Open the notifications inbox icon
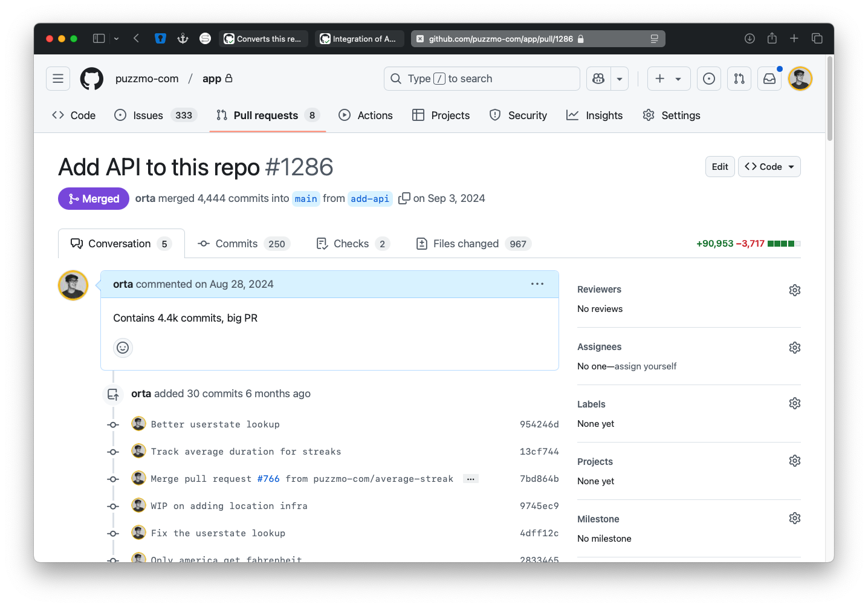The width and height of the screenshot is (868, 607). (x=769, y=79)
